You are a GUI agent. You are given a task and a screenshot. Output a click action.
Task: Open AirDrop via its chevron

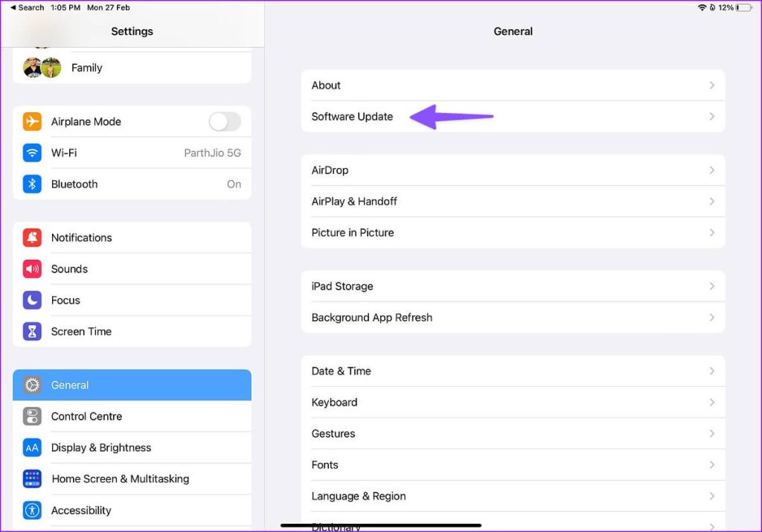point(712,170)
